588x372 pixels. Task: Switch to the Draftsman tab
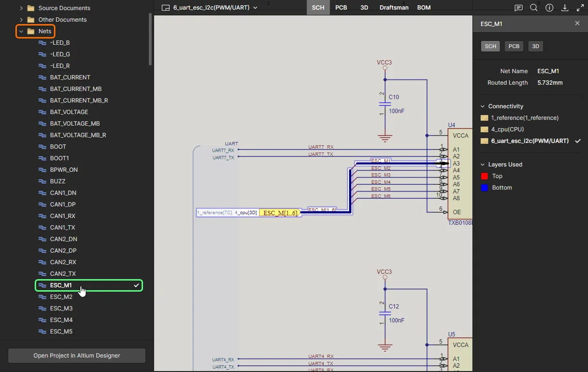click(x=394, y=8)
